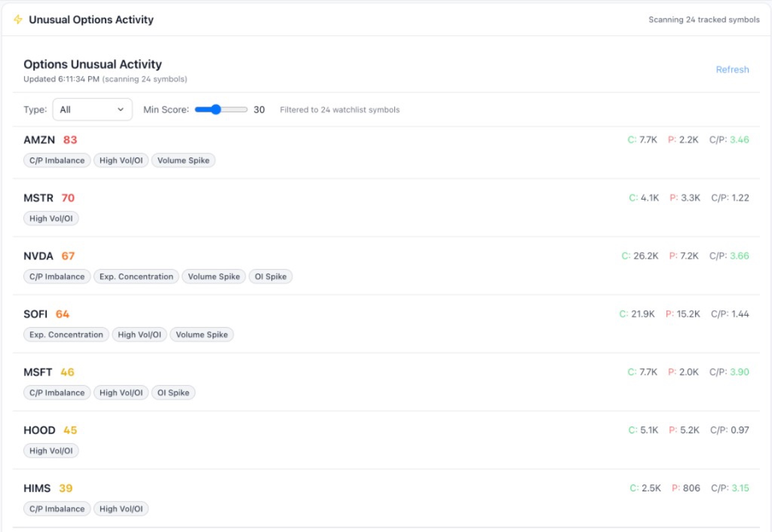Click the Scanning 24 tracked symbols status
Image resolution: width=772 pixels, height=532 pixels.
tap(704, 20)
